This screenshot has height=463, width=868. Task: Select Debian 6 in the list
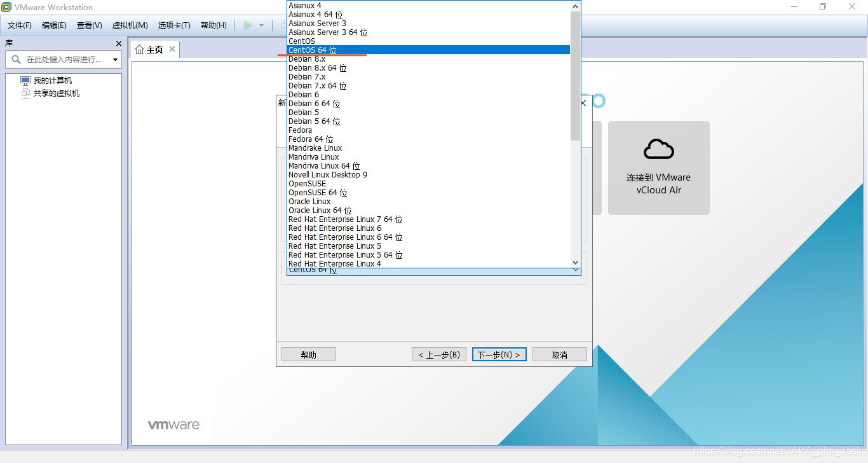pyautogui.click(x=429, y=94)
